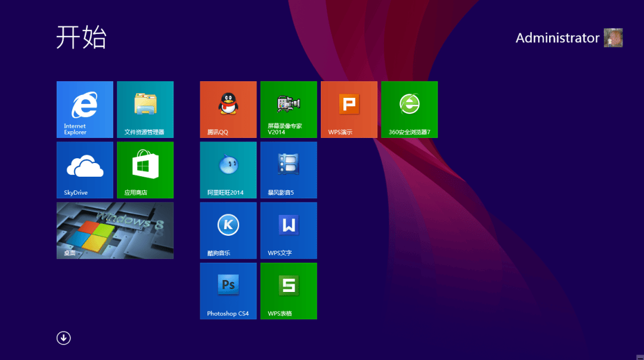The height and width of the screenshot is (360, 644).
Task: Start WPS文字
Action: tap(288, 230)
